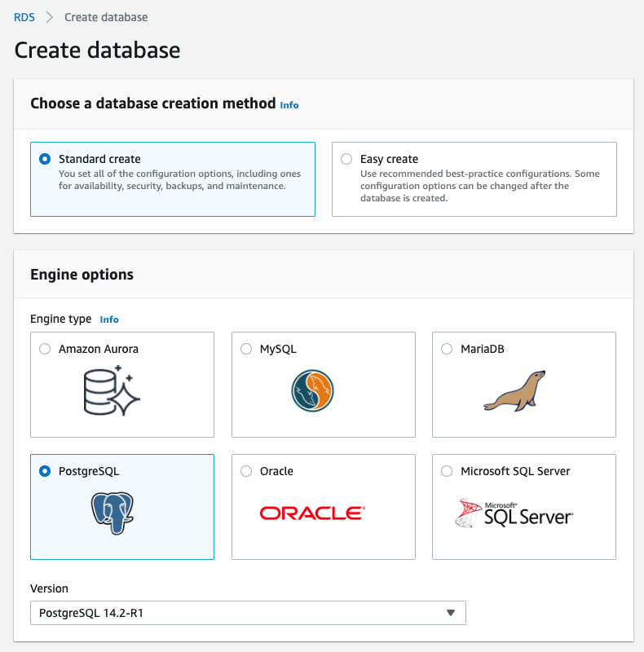Viewport: 644px width, 652px height.
Task: Click the Oracle red logo
Action: [x=312, y=513]
